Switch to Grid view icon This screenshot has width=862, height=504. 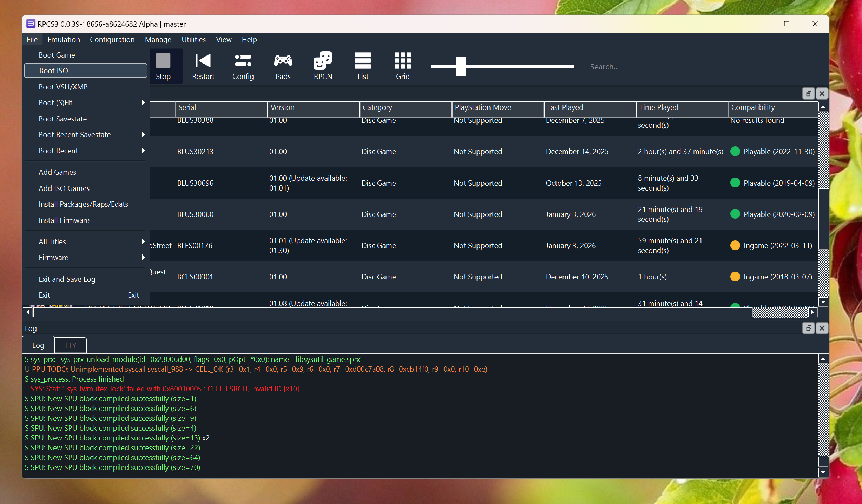[x=403, y=61]
